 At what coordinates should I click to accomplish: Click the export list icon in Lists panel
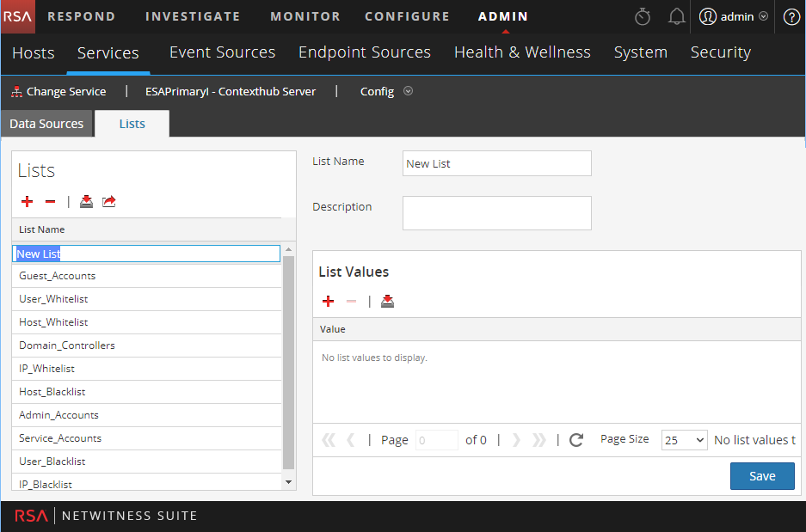point(108,202)
